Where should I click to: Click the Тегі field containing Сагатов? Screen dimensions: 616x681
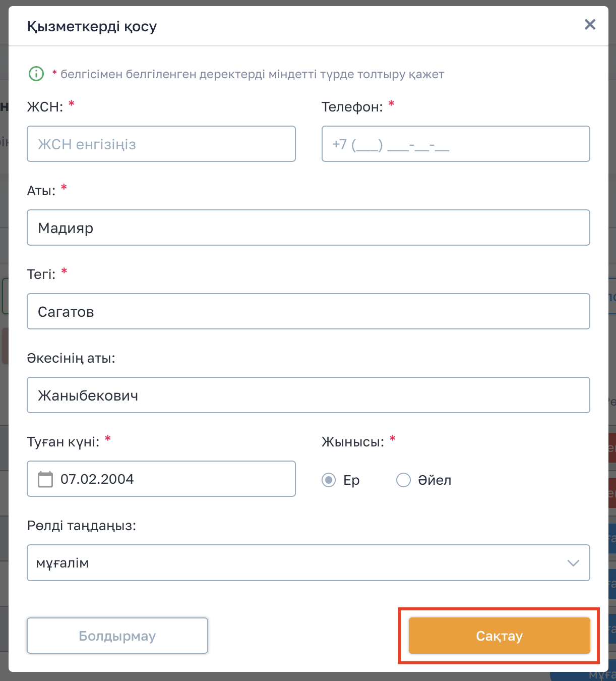[x=309, y=312]
